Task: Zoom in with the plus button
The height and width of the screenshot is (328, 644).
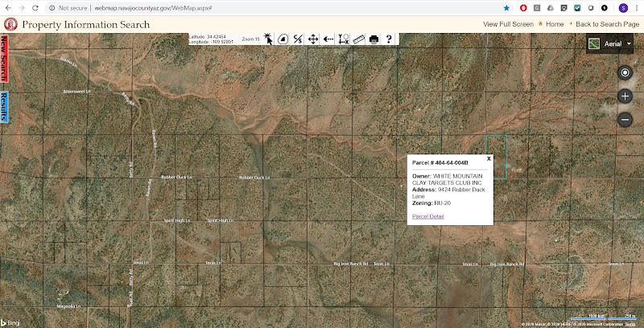Action: [625, 96]
